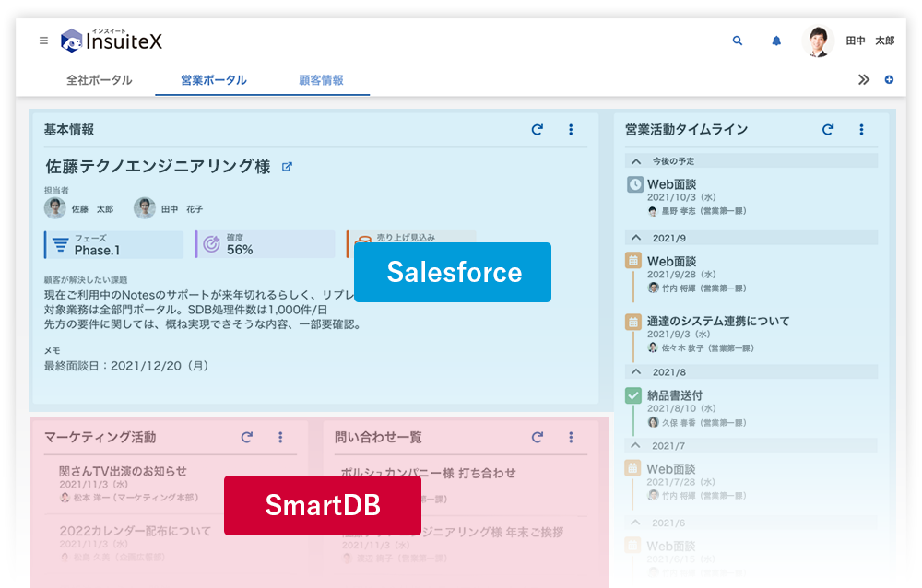Viewport: 922px width, 588px height.
Task: Click calendar icon of 通達のシステム連携について
Action: pos(633,322)
